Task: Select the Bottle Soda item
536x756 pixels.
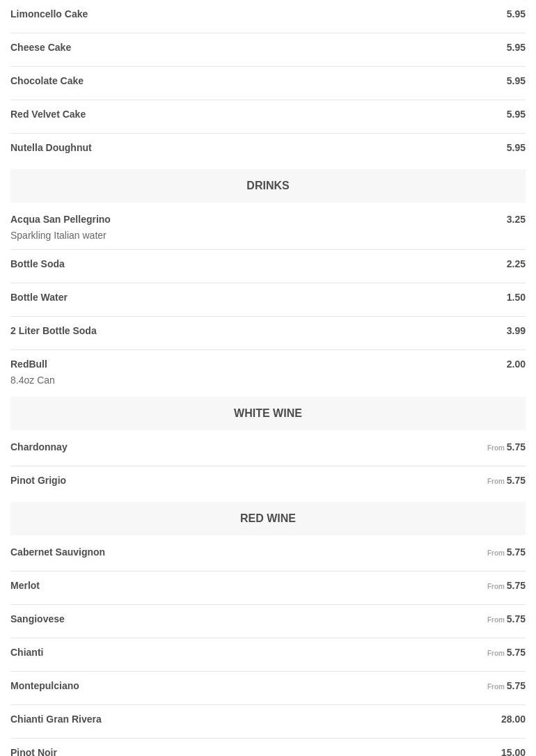Action: pos(38,264)
